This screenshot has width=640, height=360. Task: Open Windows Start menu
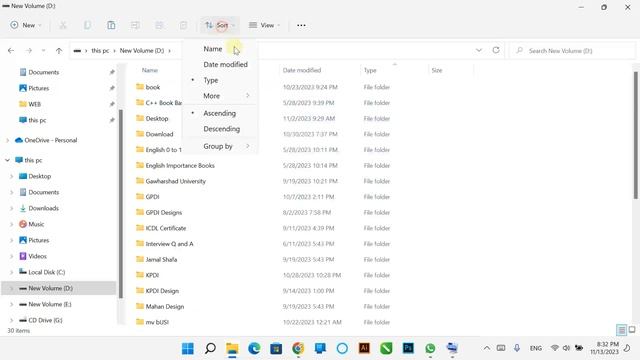(188, 348)
